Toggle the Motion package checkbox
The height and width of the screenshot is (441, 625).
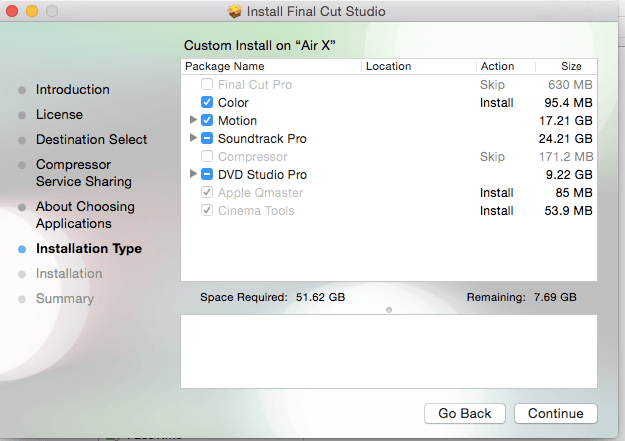207,121
